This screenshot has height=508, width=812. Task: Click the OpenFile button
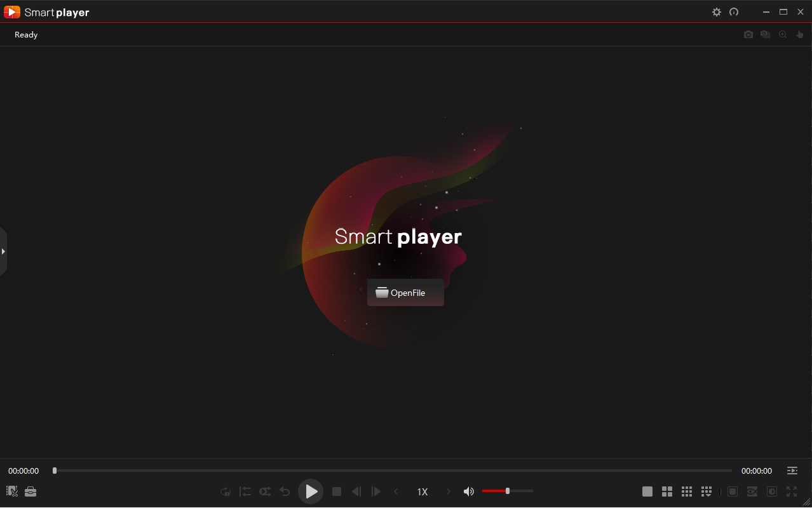click(405, 293)
